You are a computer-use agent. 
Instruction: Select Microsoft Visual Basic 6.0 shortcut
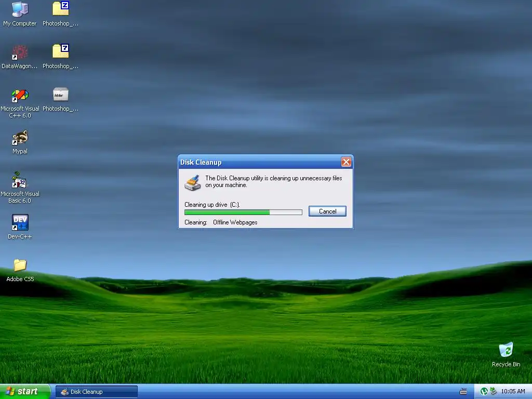tap(20, 188)
